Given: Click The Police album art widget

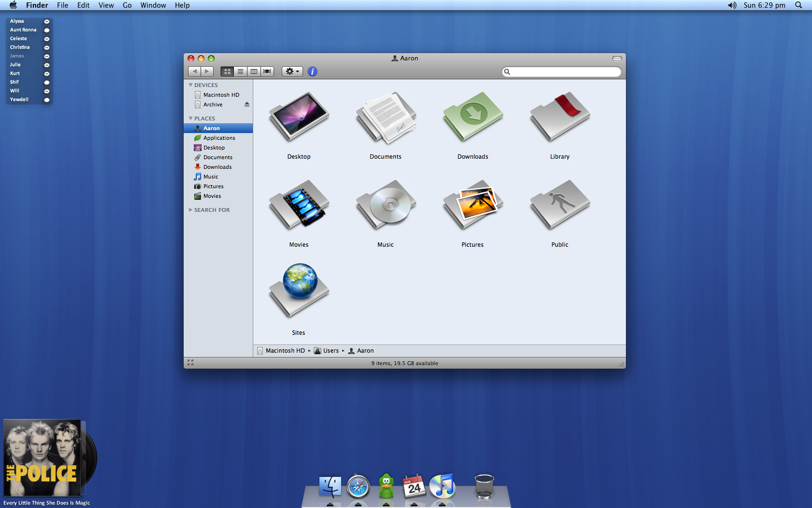Looking at the screenshot, I should click(x=43, y=457).
